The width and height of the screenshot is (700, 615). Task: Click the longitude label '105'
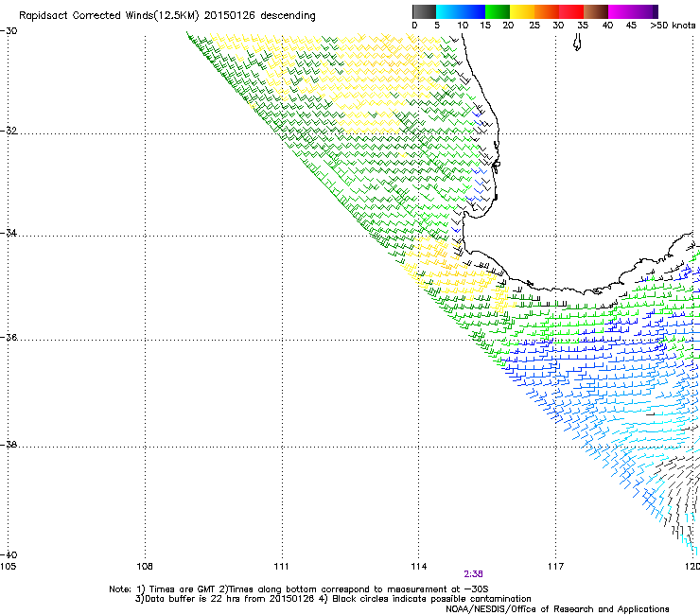(8, 567)
